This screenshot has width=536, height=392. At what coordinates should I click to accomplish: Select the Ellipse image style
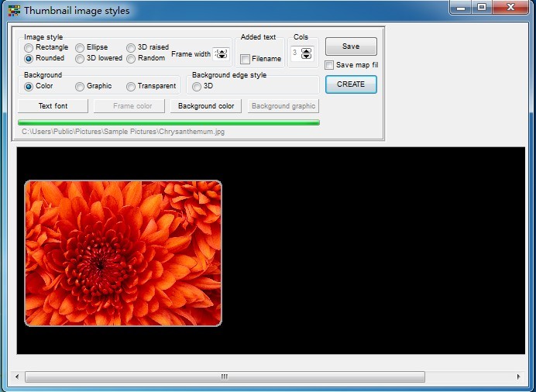[80, 47]
